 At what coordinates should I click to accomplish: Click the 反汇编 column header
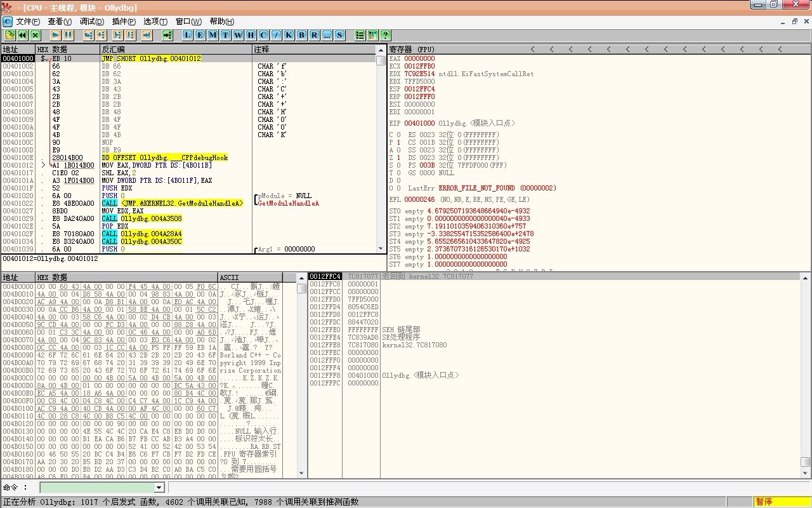pos(176,49)
